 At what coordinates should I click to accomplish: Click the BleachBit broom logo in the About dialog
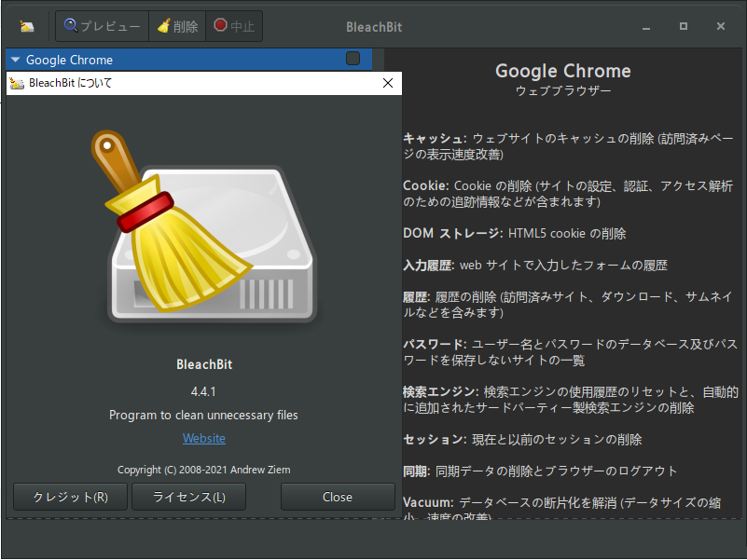pyautogui.click(x=203, y=226)
